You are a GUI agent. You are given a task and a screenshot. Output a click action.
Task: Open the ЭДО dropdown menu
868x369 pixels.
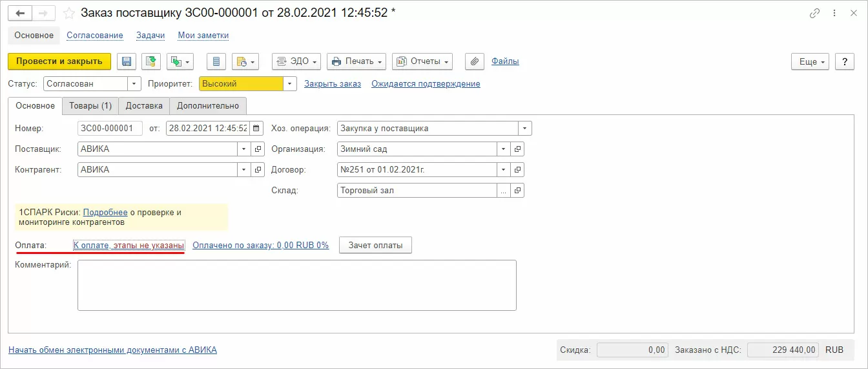pos(296,61)
